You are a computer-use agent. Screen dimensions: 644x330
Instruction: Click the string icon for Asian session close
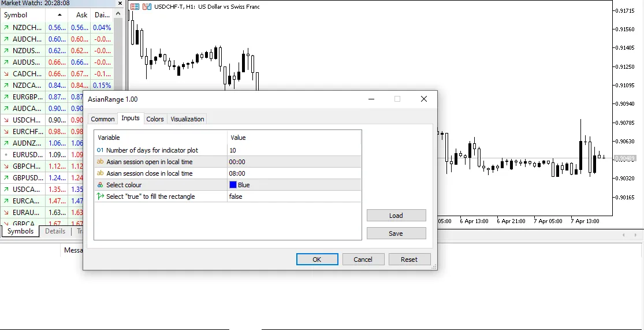[x=100, y=173]
